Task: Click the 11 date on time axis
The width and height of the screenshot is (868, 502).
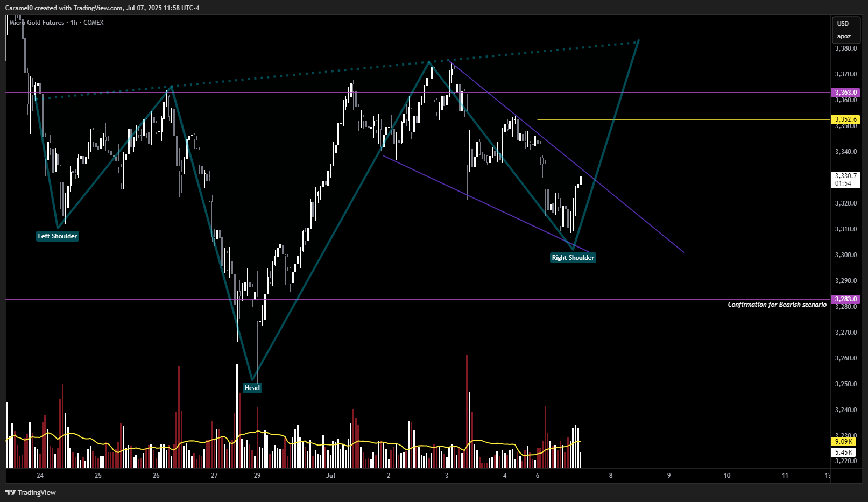Action: [785, 476]
